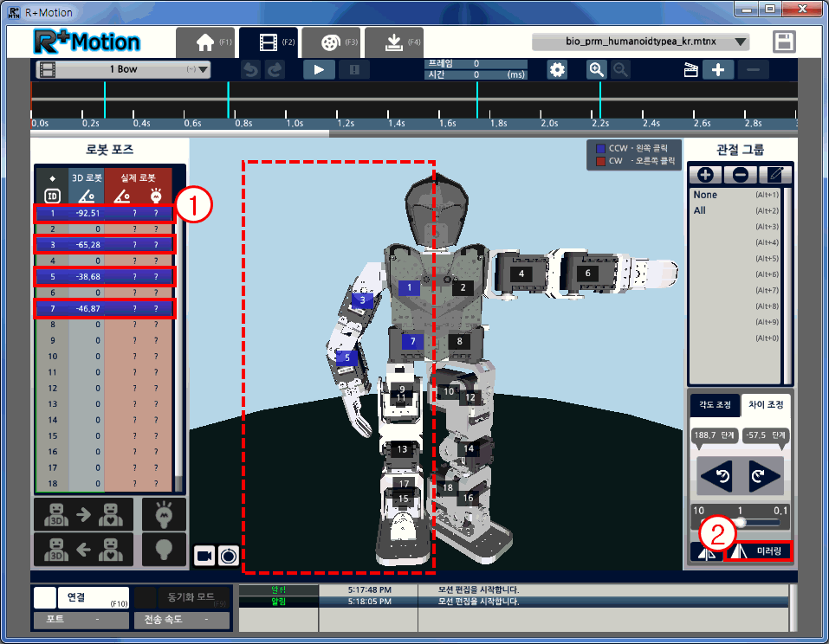Open the '1 Bow' motion unit dropdown
The image size is (829, 644).
coord(123,69)
